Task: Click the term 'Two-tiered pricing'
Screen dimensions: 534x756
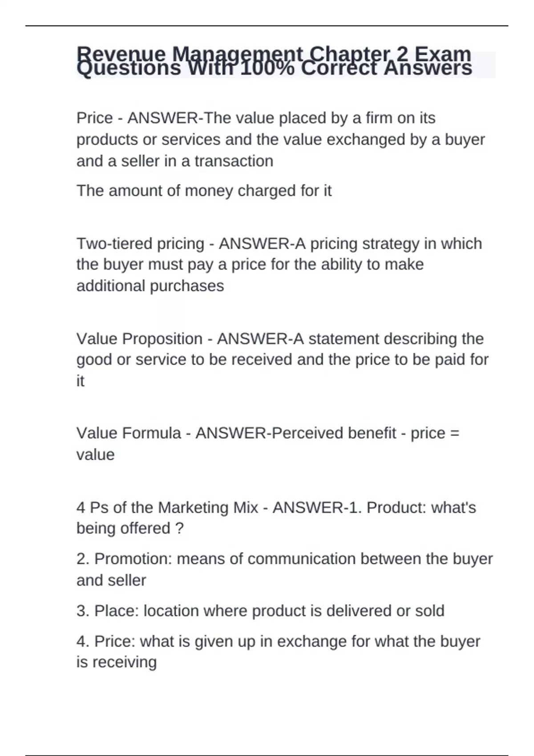Action: [140, 244]
